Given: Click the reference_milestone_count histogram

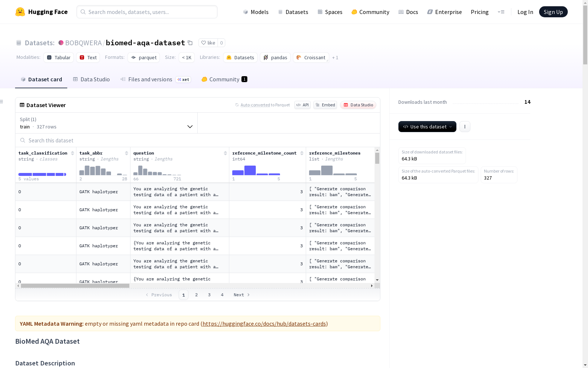Looking at the screenshot, I should (x=256, y=170).
